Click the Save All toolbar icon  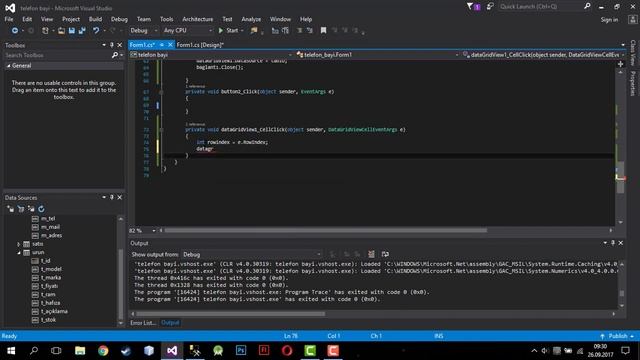click(x=82, y=31)
